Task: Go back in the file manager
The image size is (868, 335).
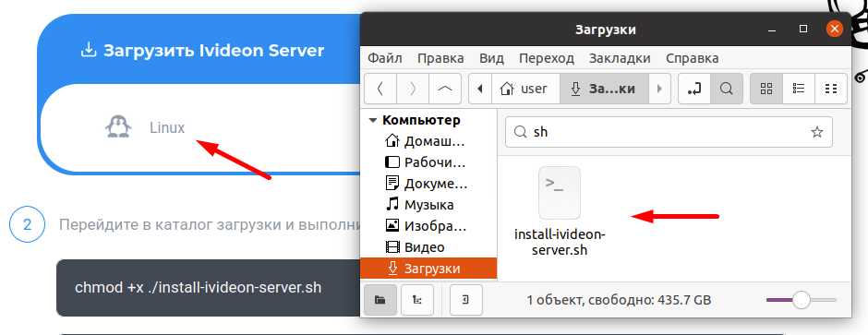Action: click(380, 89)
